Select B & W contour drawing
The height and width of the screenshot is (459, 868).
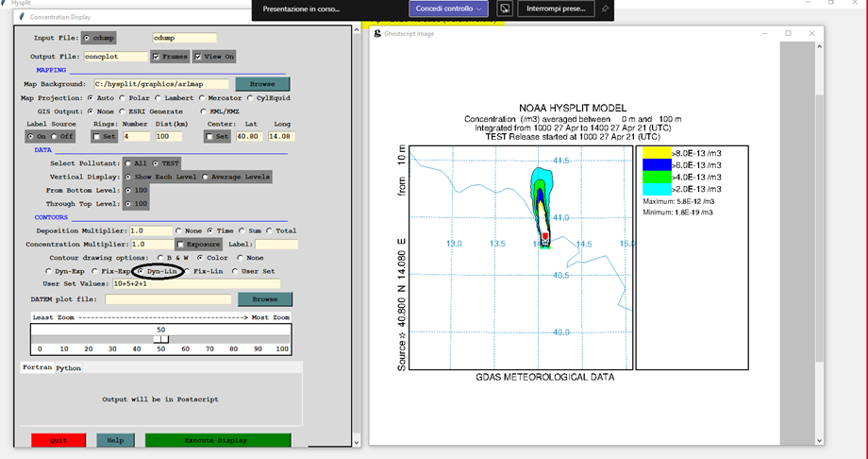[x=160, y=258]
